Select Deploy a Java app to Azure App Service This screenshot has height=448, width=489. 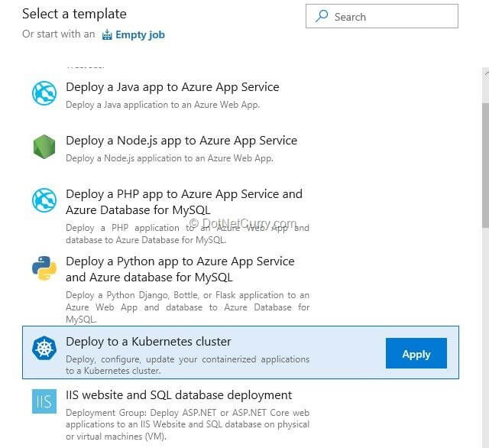click(173, 87)
